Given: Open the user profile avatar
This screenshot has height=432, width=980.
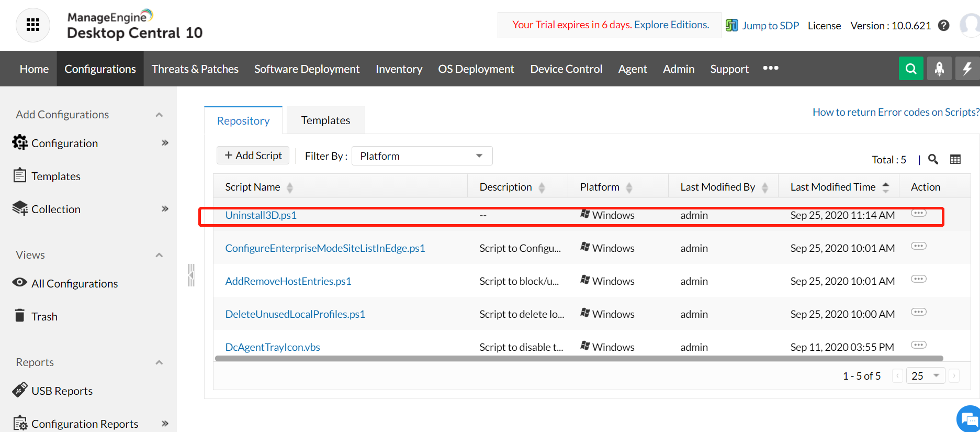Looking at the screenshot, I should coord(971,25).
